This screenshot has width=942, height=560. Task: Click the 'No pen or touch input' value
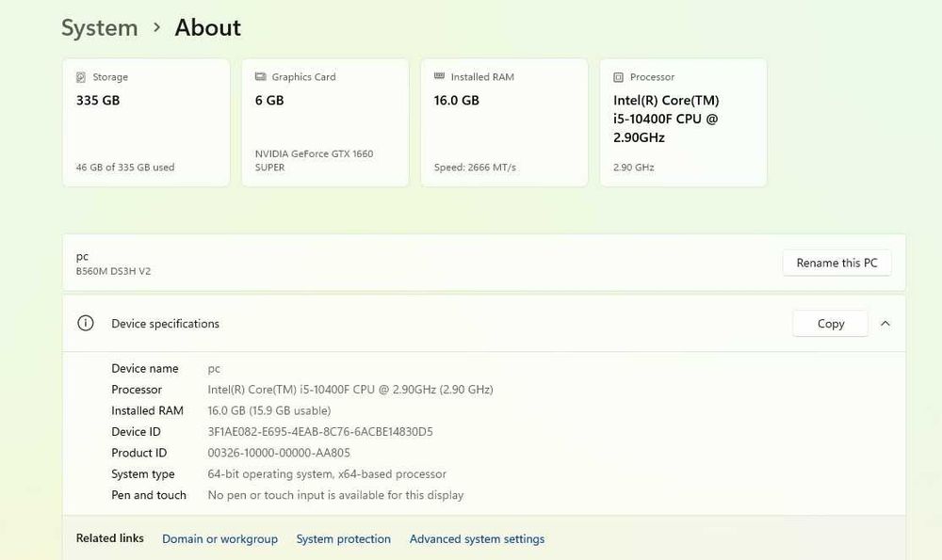[x=336, y=495]
